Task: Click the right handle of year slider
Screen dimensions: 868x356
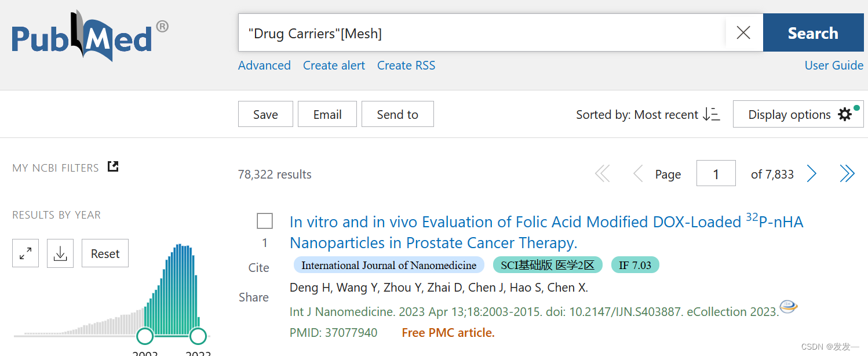Action: tap(198, 335)
